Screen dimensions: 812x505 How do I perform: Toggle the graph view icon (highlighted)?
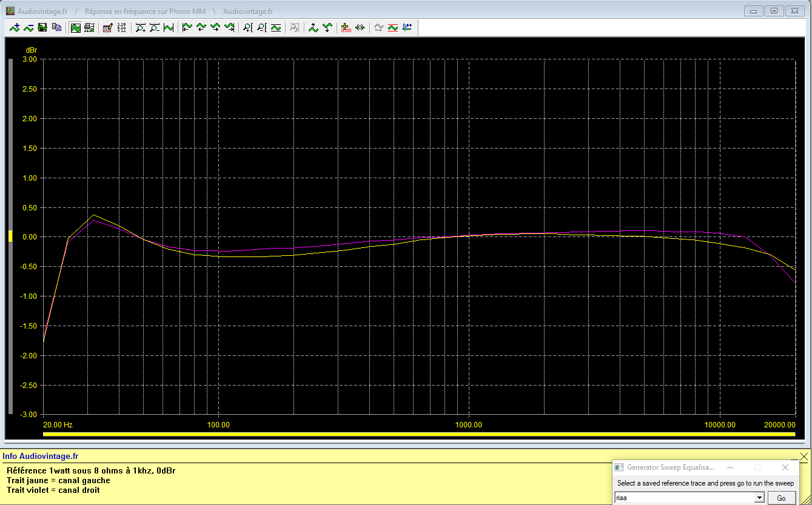(75, 27)
